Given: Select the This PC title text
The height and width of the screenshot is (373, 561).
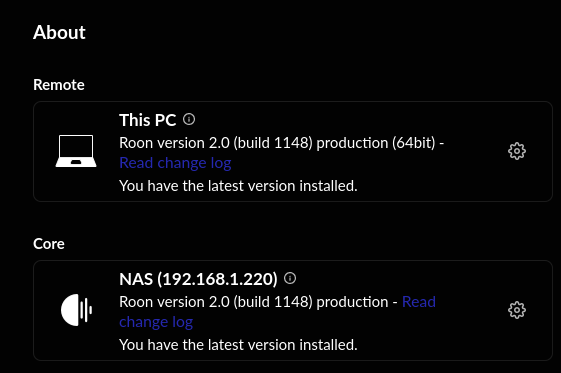Looking at the screenshot, I should point(148,120).
